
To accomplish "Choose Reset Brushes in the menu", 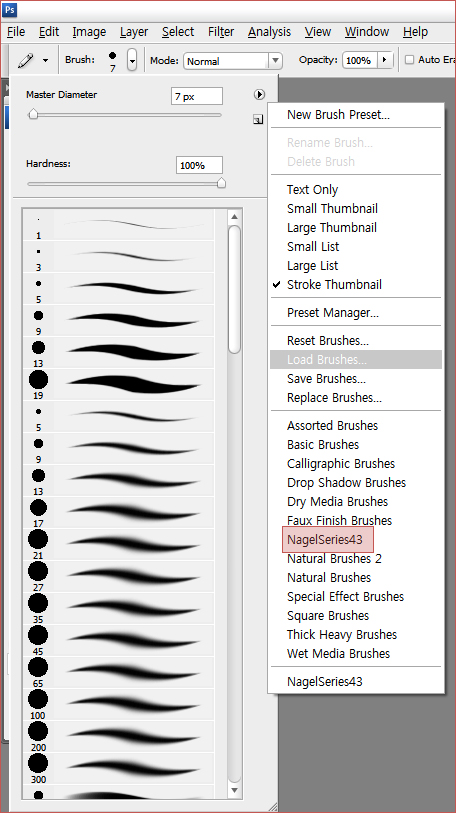I will tap(327, 341).
